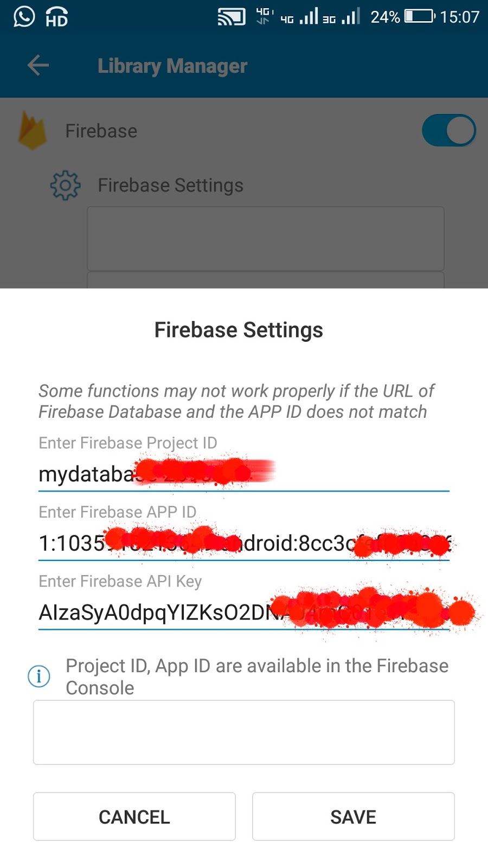Toggle the Firebase library switch
Viewport: 488px width, 868px height.
pos(449,130)
